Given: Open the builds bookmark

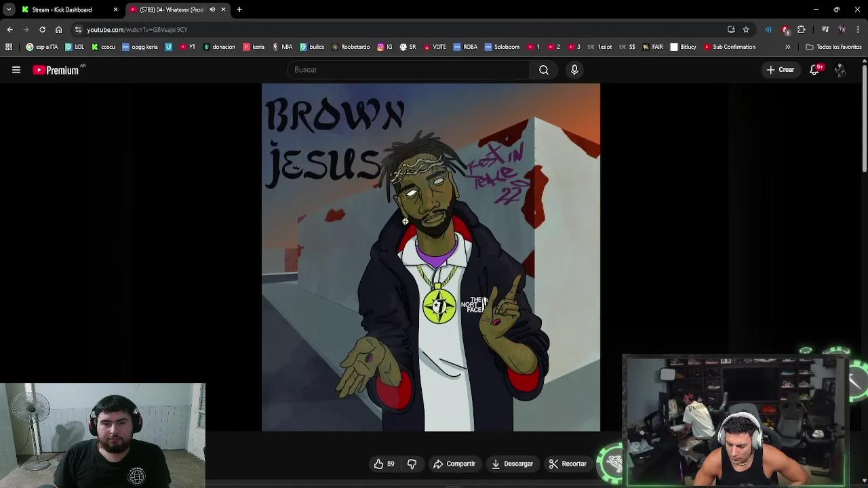Looking at the screenshot, I should [312, 47].
